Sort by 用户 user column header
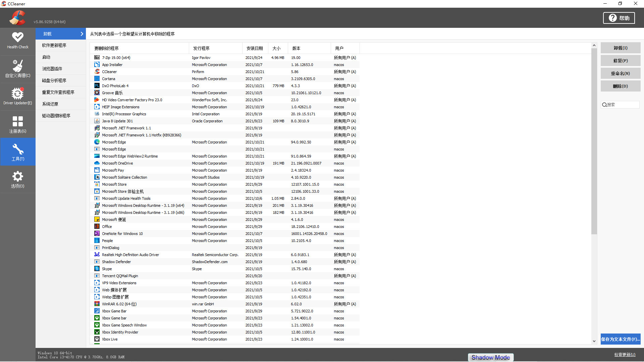644x362 pixels. click(345, 48)
